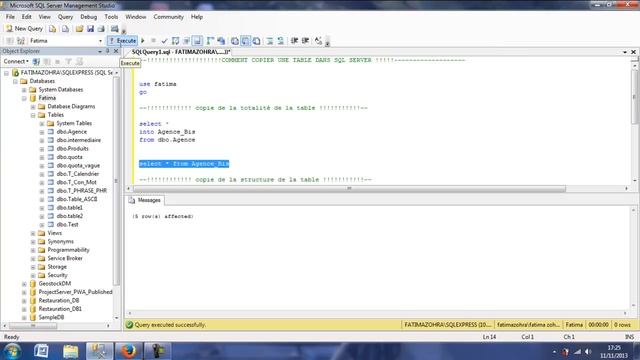Viewport: 640px width, 360px height.
Task: Select the Security folder under Fatima
Action: point(57,275)
